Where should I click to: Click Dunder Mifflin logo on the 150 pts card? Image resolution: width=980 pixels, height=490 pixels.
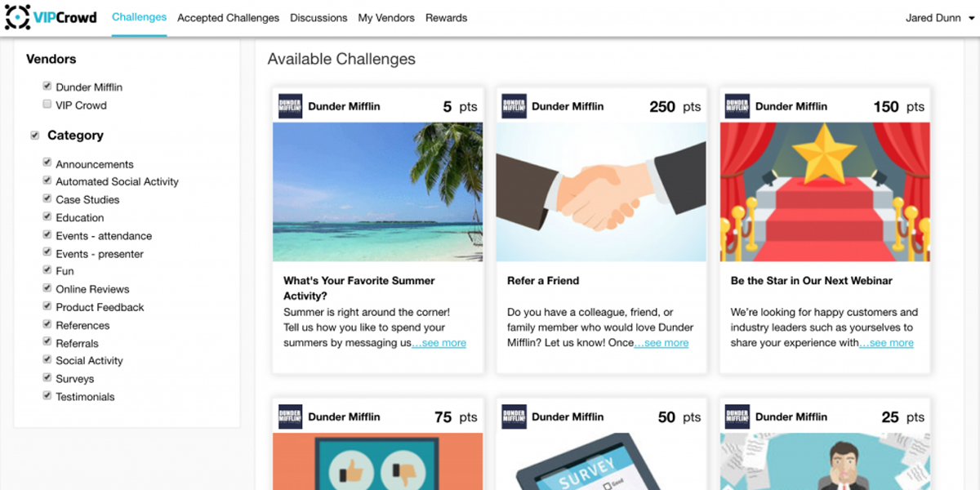pos(737,106)
